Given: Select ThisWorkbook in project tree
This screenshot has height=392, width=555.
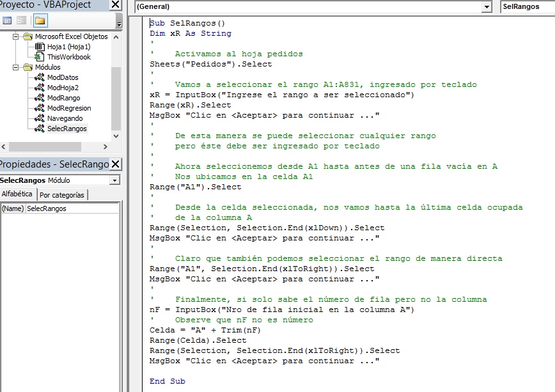Looking at the screenshot, I should point(68,57).
